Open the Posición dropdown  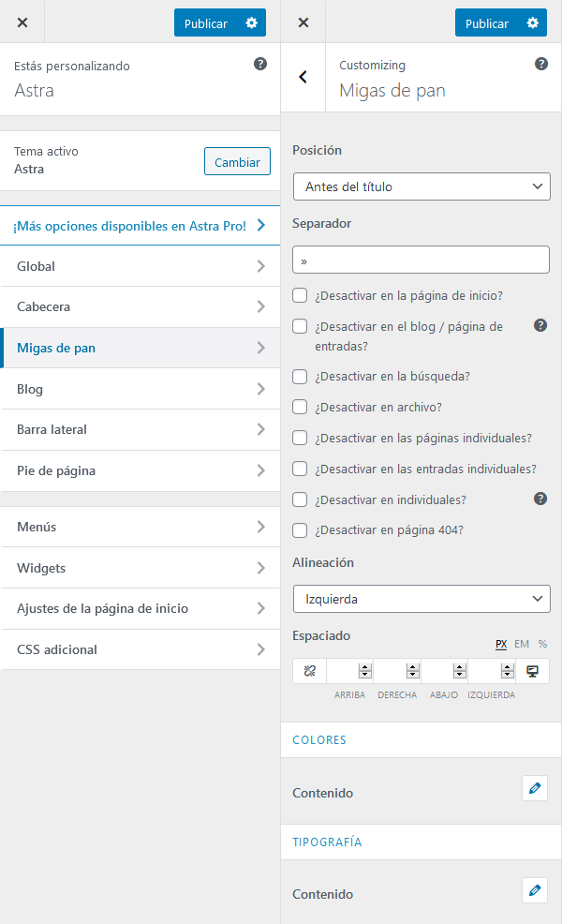coord(421,186)
